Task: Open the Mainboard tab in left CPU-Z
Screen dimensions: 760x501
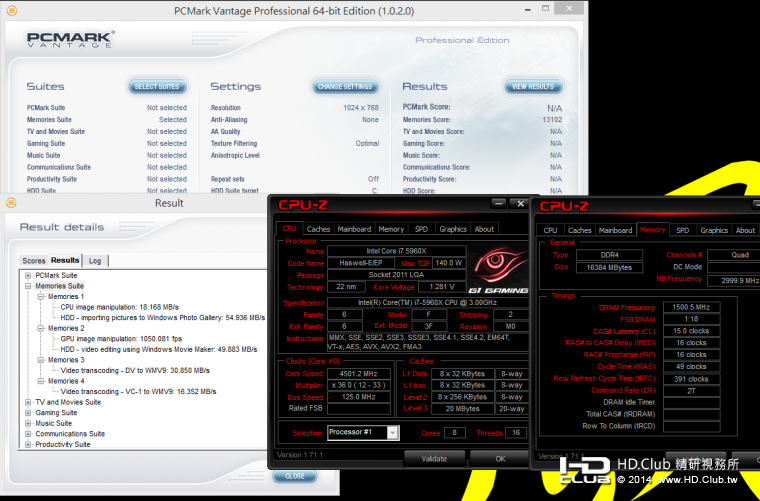Action: point(354,229)
